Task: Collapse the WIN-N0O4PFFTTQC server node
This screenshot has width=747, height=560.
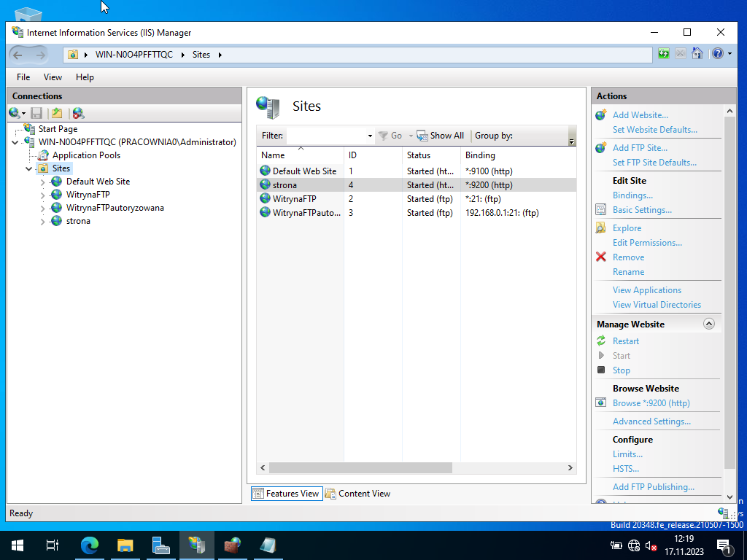Action: [15, 142]
